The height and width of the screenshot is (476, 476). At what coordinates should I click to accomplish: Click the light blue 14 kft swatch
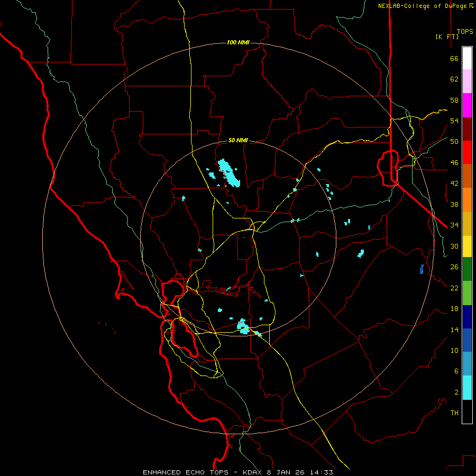point(467,364)
